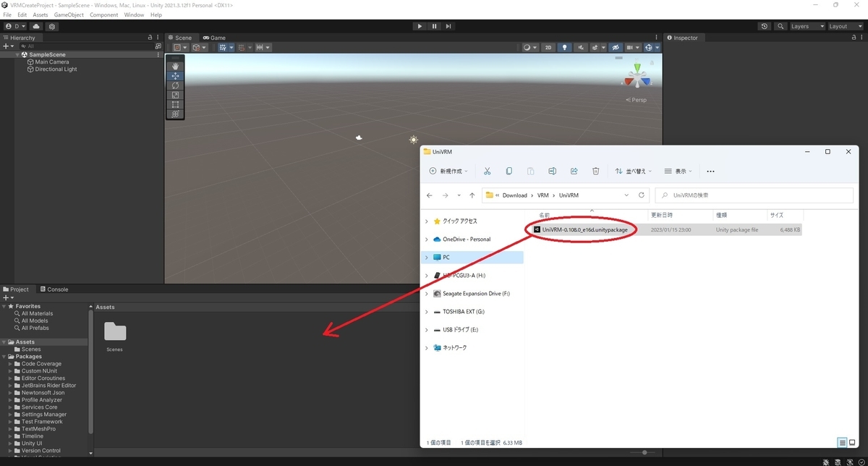
Task: Select the Rotate tool in Scene toolbar
Action: tap(175, 85)
